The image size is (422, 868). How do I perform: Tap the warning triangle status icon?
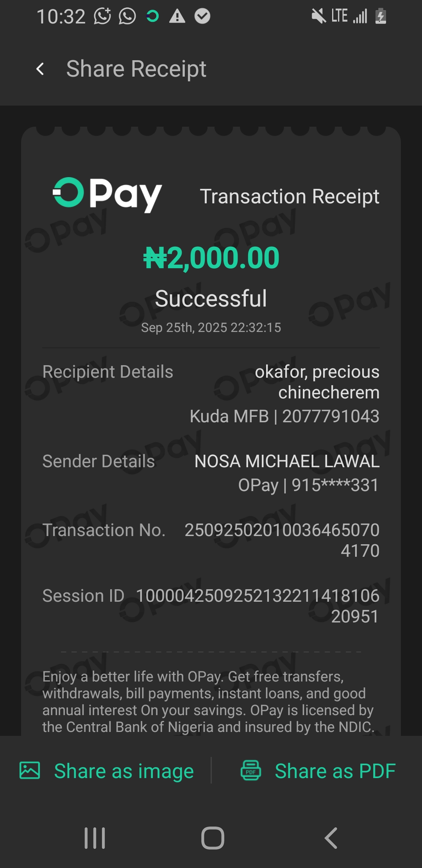coord(177,16)
